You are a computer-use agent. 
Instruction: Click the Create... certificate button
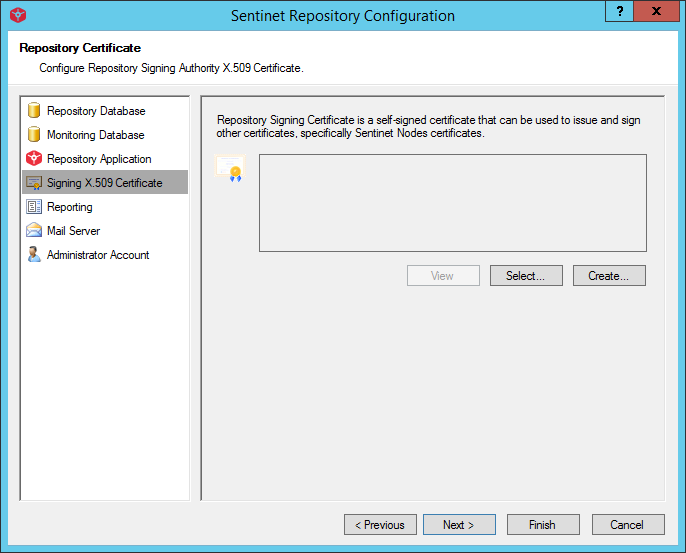pyautogui.click(x=609, y=276)
